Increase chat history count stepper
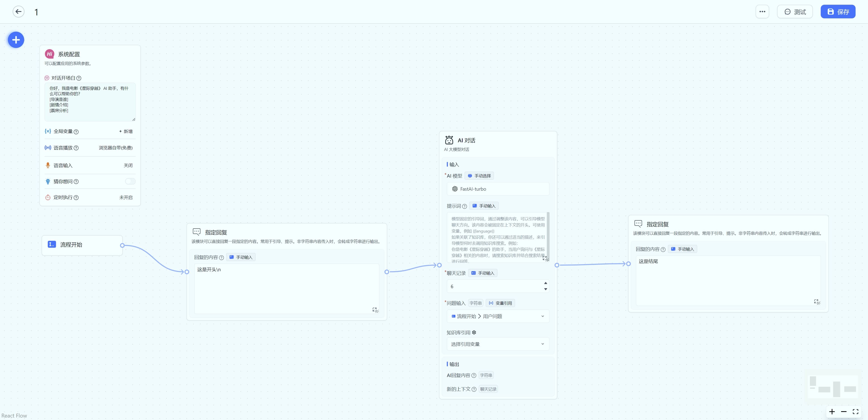 546,283
